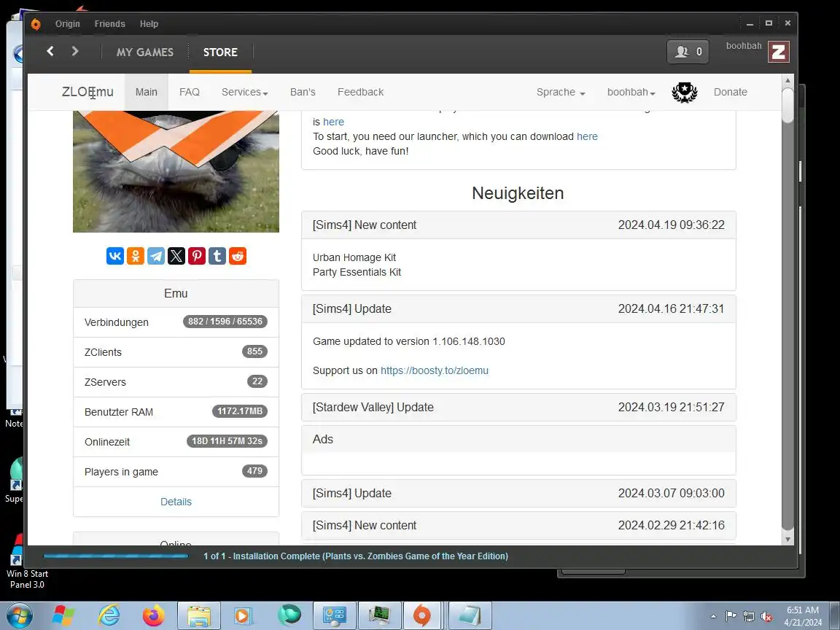Click the Benutzter RAM 1172.17MB badge
The width and height of the screenshot is (840, 630).
tap(239, 411)
